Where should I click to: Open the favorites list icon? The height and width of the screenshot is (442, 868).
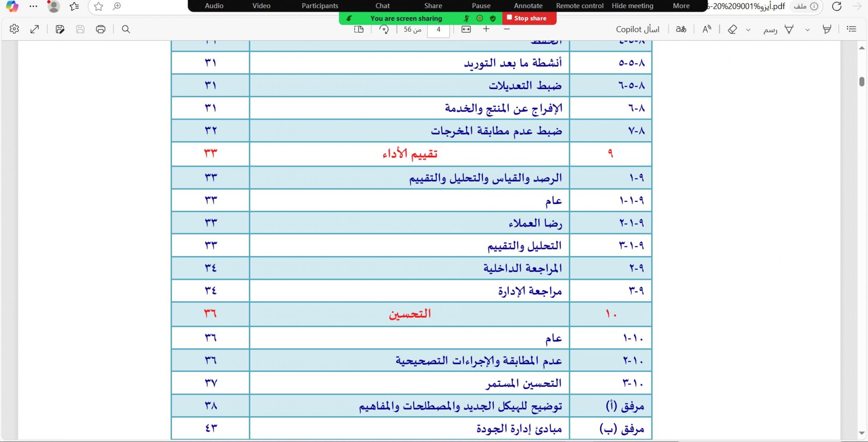click(x=74, y=6)
